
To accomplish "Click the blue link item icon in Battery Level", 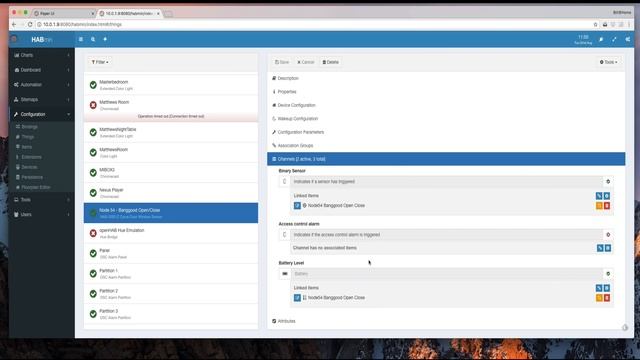I will click(599, 288).
